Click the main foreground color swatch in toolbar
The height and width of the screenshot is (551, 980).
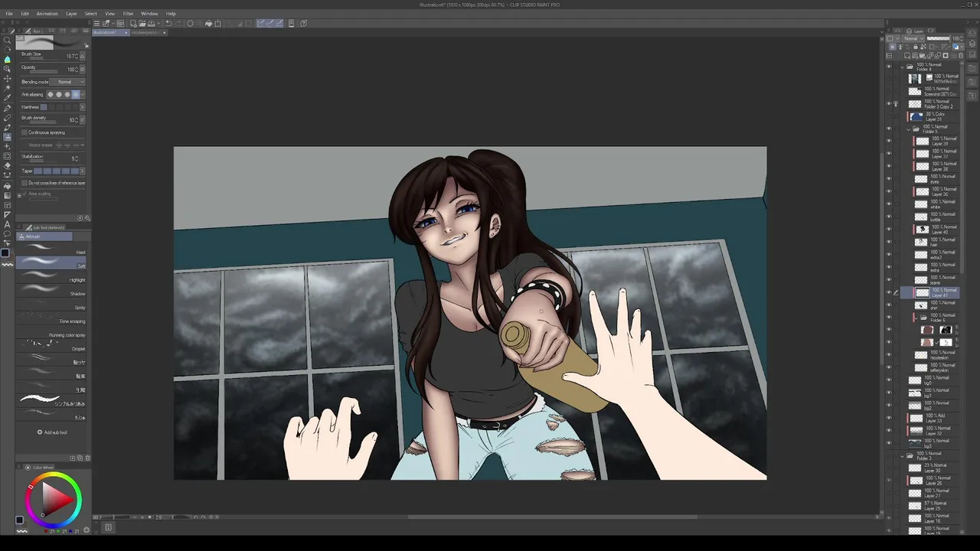click(x=5, y=253)
